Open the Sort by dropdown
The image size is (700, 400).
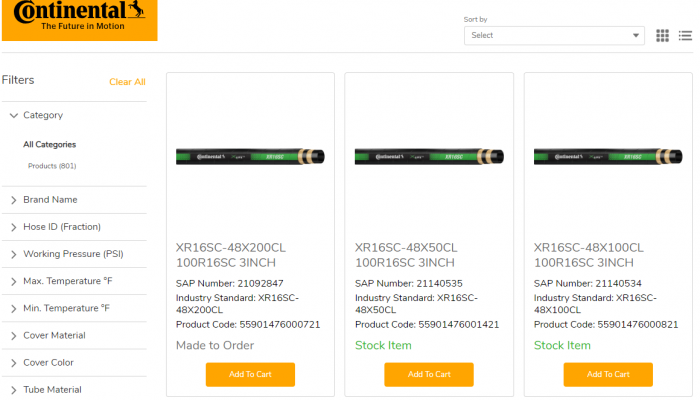click(x=553, y=35)
